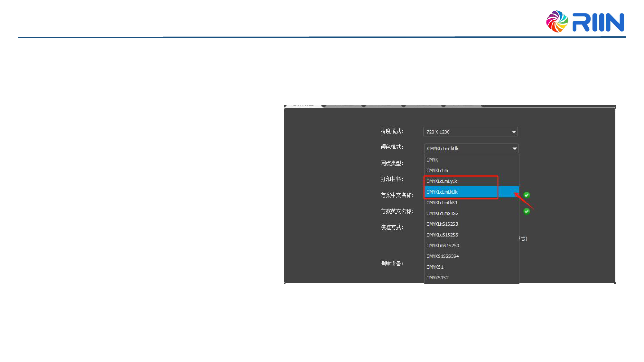The image size is (644, 362).
Task: Click the RIIN pinwheel logo
Action: (x=557, y=22)
